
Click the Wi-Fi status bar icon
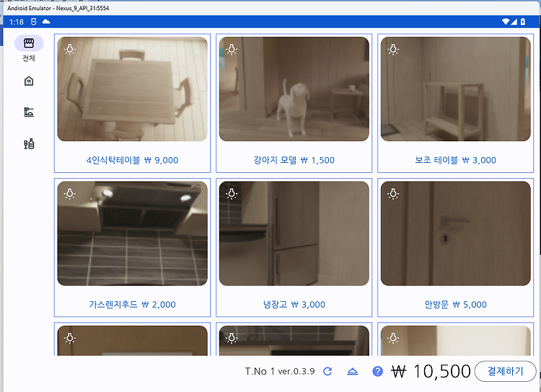click(506, 22)
